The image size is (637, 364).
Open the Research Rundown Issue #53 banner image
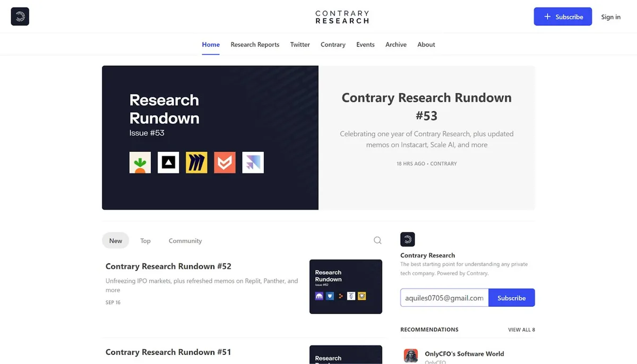pyautogui.click(x=210, y=137)
